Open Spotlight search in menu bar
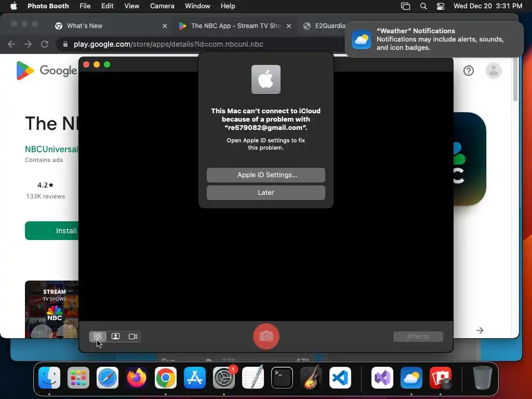 click(x=423, y=6)
